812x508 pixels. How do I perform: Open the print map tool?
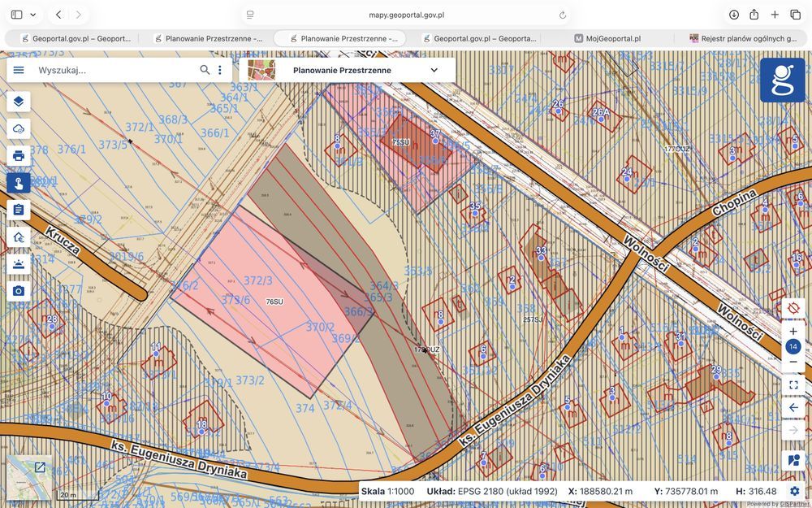[19, 155]
